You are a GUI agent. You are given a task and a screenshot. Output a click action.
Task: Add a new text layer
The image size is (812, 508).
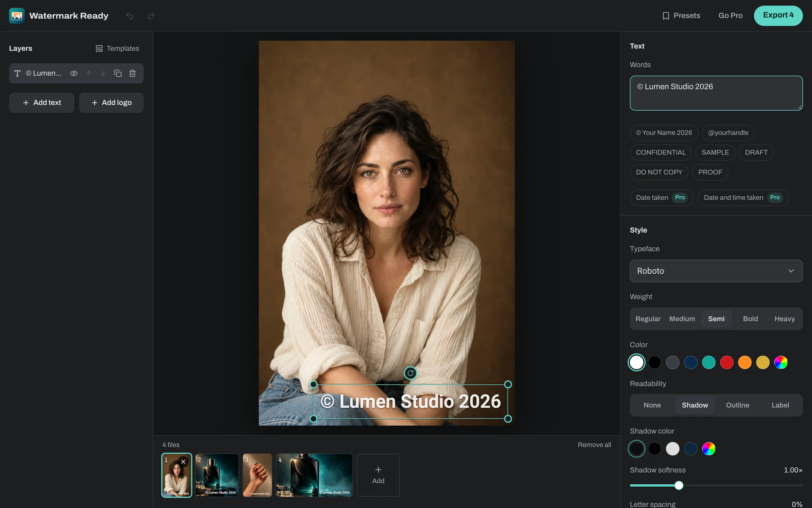[x=42, y=103]
